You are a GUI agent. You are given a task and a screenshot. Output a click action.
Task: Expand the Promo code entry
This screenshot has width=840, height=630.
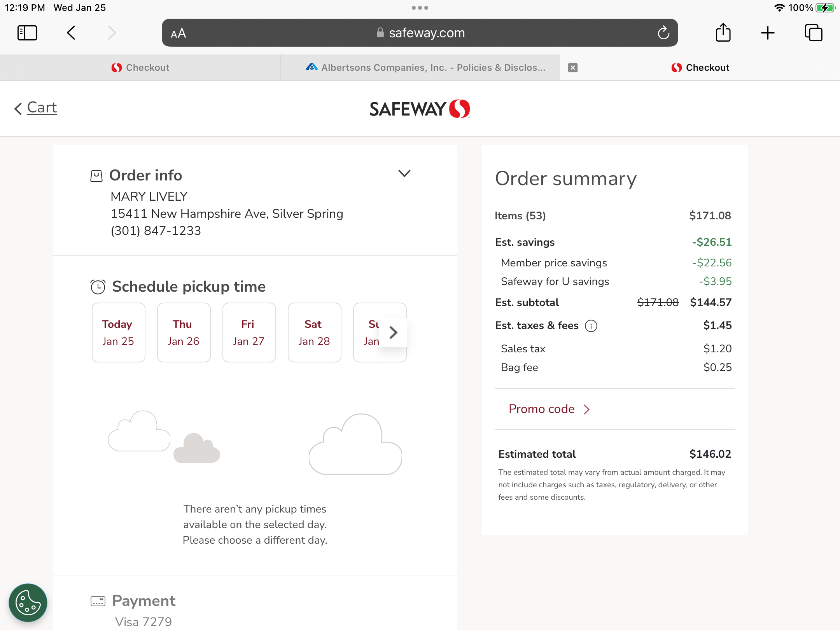(549, 409)
